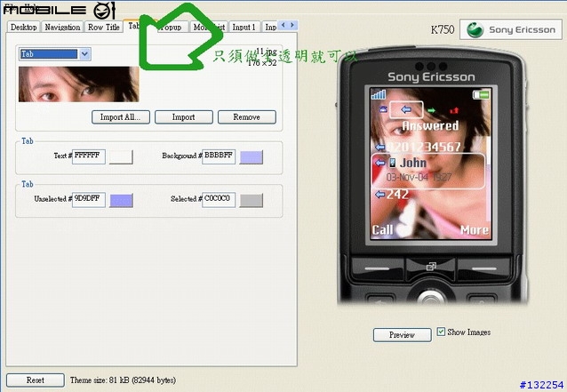Click the Import button
567x392 pixels.
184,117
